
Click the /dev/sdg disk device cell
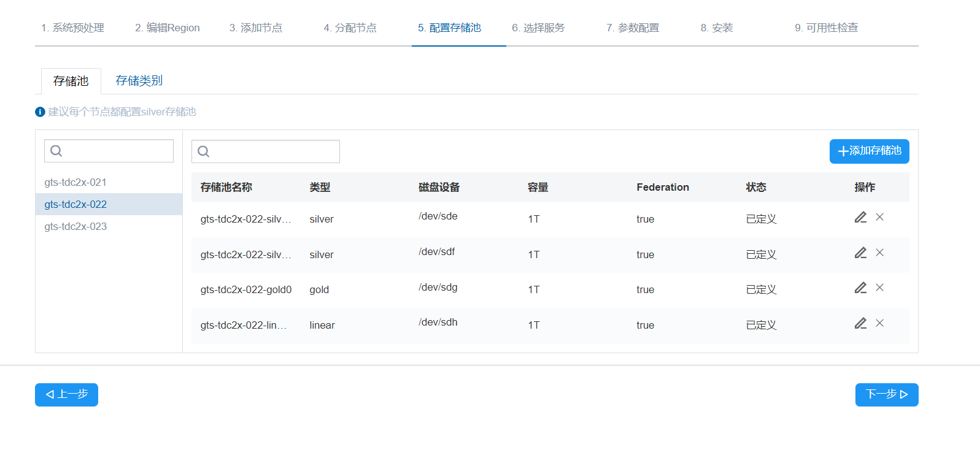(438, 287)
